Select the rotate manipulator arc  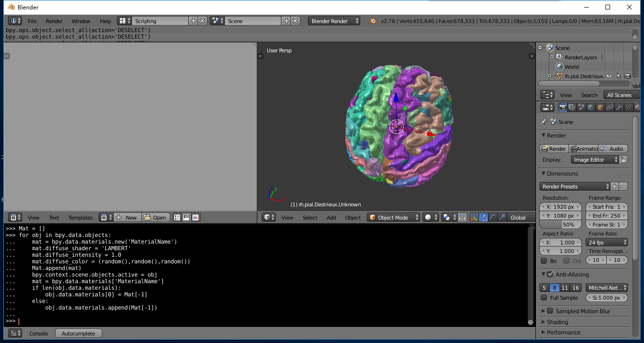tap(493, 217)
